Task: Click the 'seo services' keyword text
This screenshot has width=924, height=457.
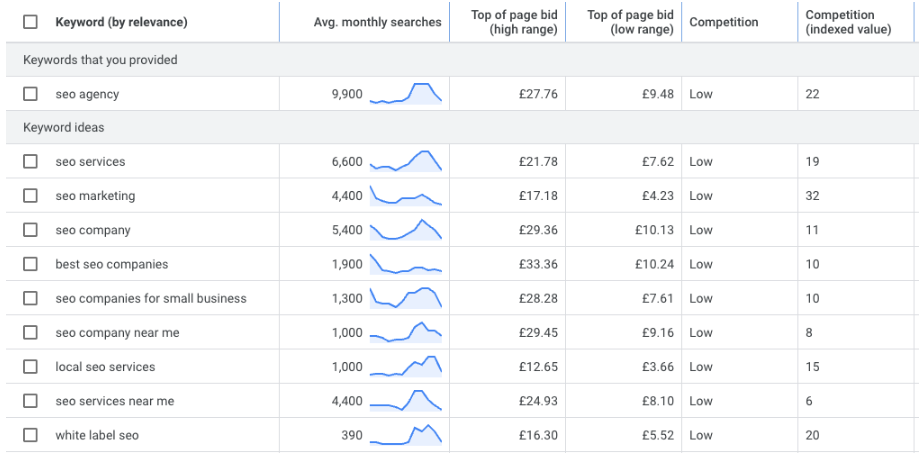Action: [90, 161]
